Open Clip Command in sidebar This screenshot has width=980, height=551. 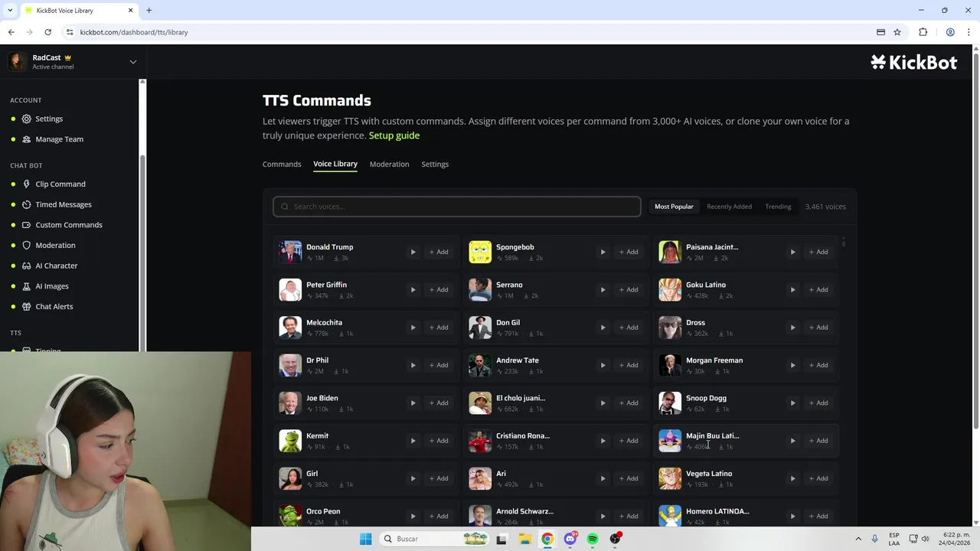pos(60,184)
